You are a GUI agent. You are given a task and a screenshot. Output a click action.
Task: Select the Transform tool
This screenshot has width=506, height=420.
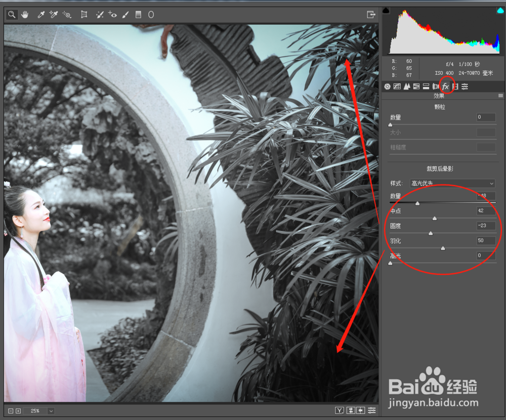pos(84,15)
